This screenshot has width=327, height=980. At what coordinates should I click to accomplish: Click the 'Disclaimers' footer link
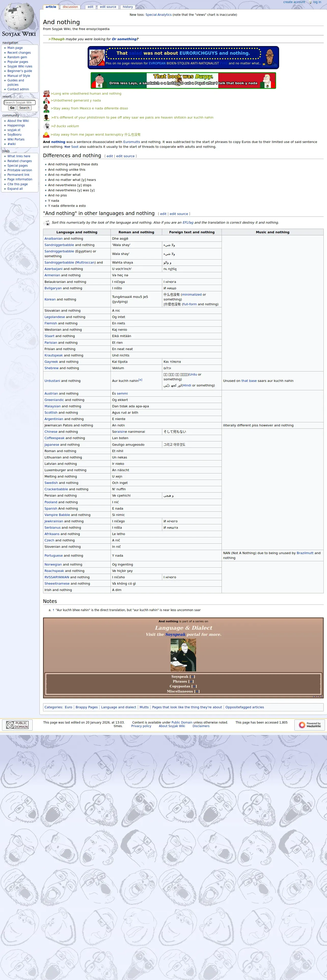(201, 726)
